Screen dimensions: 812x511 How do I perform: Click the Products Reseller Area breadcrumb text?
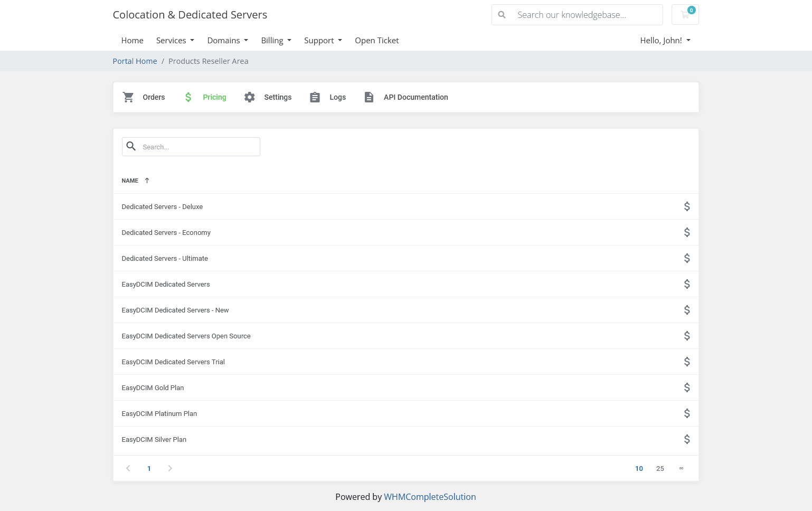pos(208,61)
